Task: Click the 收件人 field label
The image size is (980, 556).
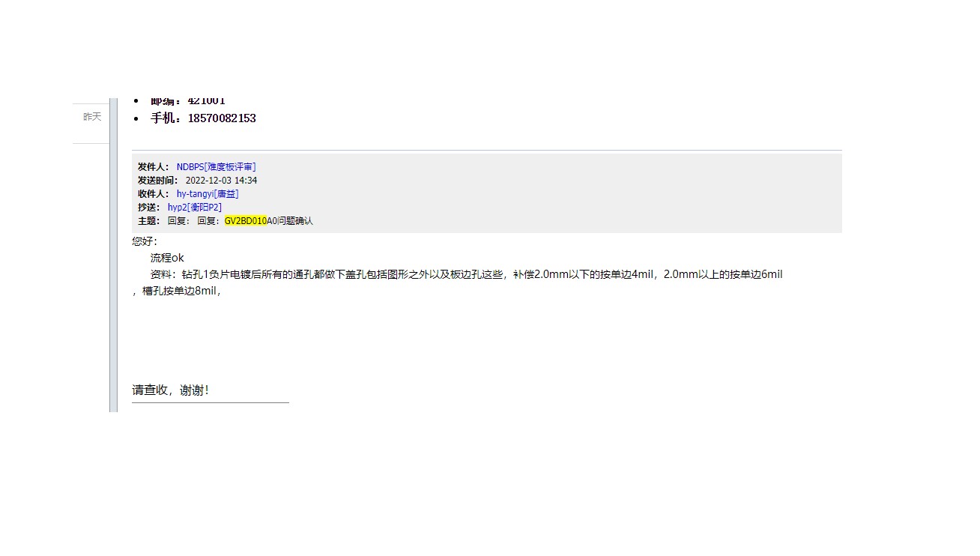Action: 154,194
